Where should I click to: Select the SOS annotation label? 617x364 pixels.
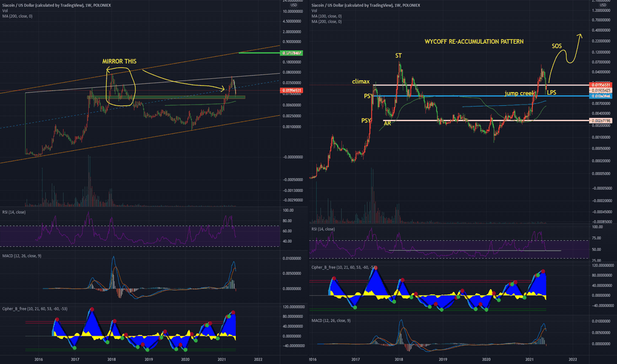point(557,46)
